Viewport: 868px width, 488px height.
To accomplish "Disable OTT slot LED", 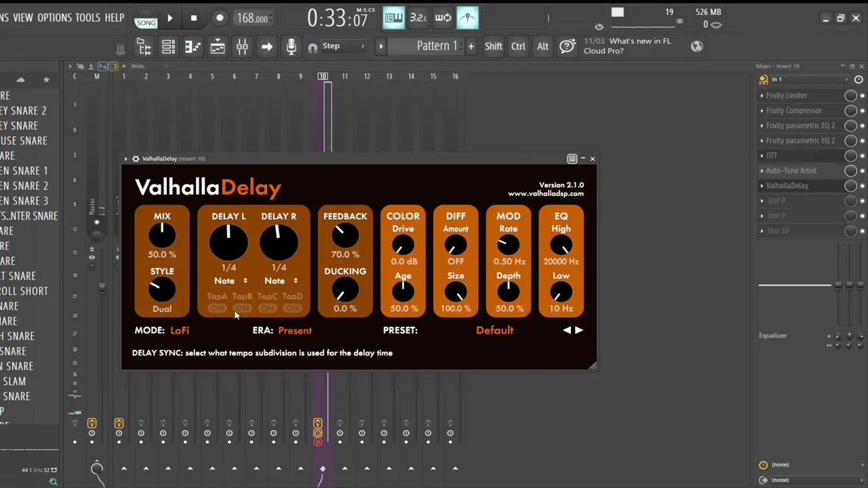I will [x=863, y=156].
